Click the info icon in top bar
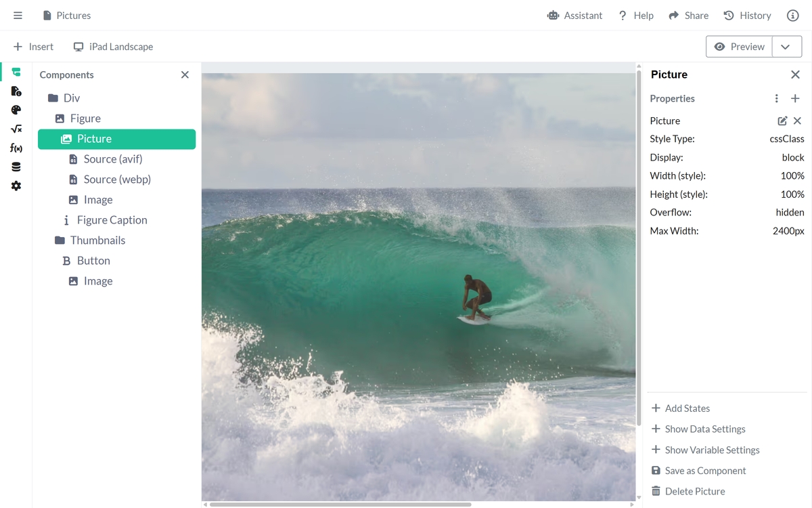This screenshot has height=508, width=812. pos(793,16)
